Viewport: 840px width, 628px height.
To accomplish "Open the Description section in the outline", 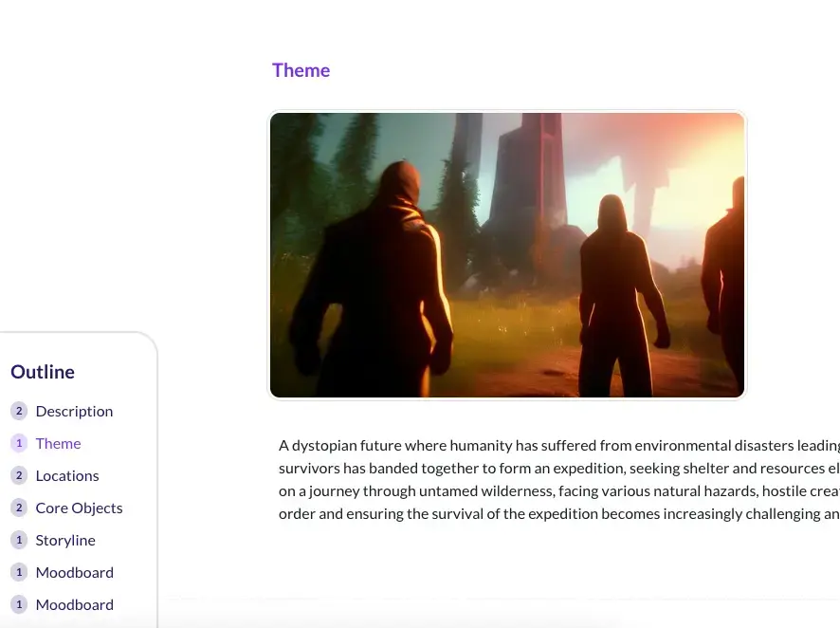I will [74, 411].
